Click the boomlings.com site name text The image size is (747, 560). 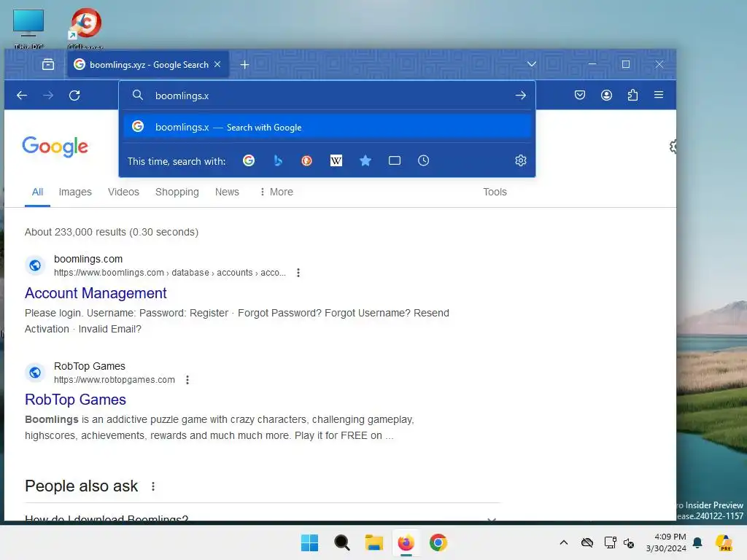point(88,259)
